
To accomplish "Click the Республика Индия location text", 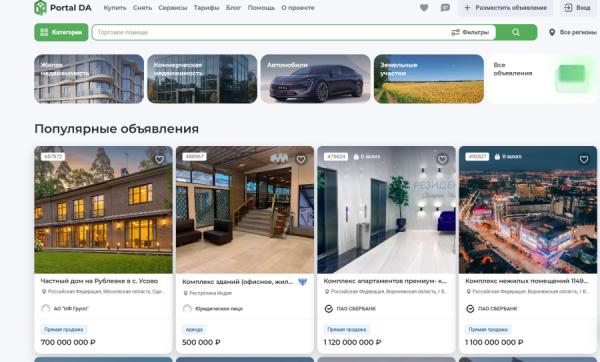I will (x=211, y=293).
